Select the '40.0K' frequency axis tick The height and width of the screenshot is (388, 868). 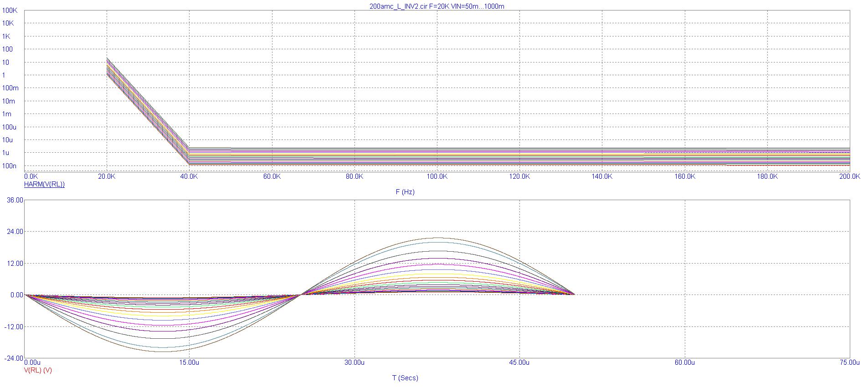[x=189, y=176]
